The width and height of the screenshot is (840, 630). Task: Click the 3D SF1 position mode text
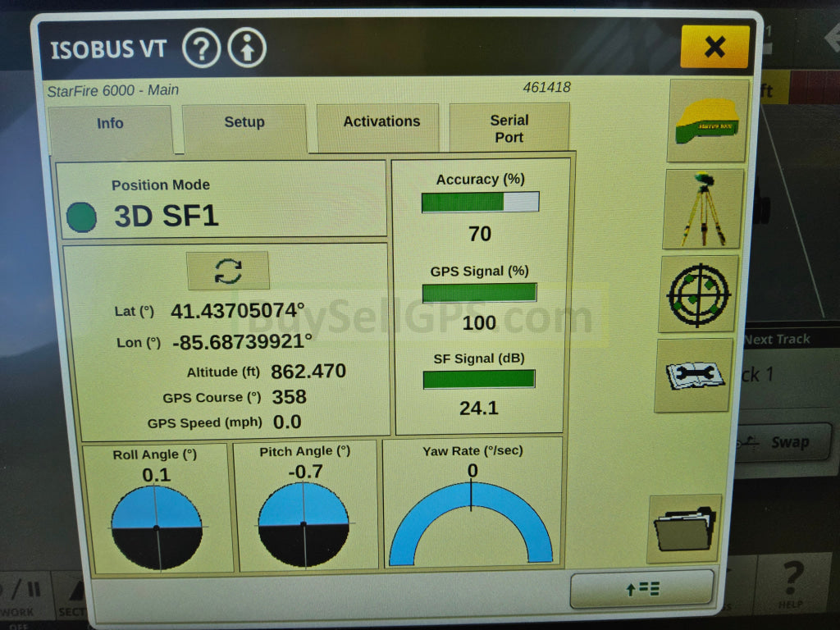(x=166, y=217)
